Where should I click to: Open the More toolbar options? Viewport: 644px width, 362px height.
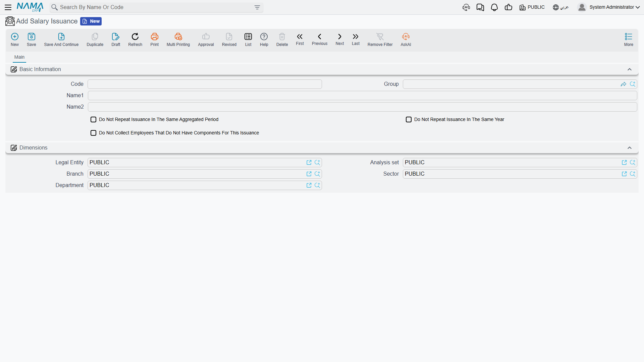click(x=629, y=40)
